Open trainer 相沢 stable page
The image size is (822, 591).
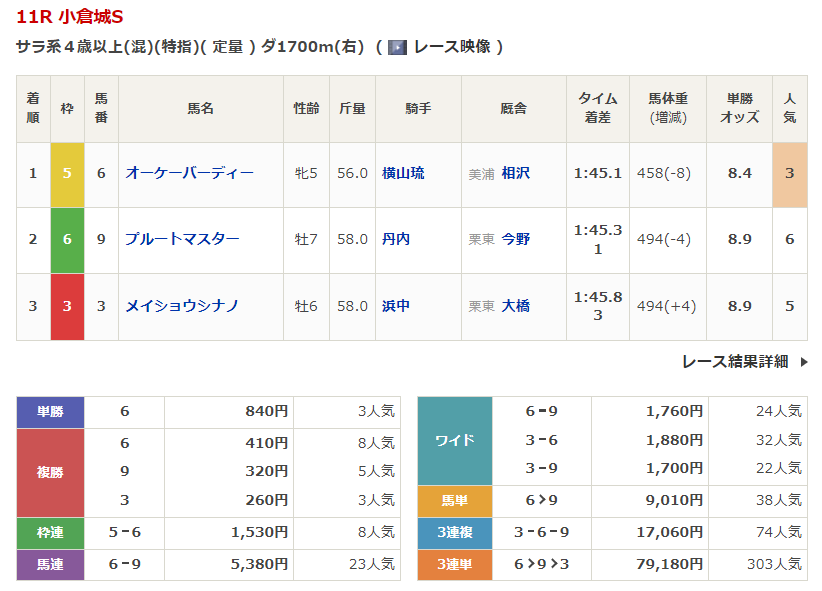click(x=515, y=173)
